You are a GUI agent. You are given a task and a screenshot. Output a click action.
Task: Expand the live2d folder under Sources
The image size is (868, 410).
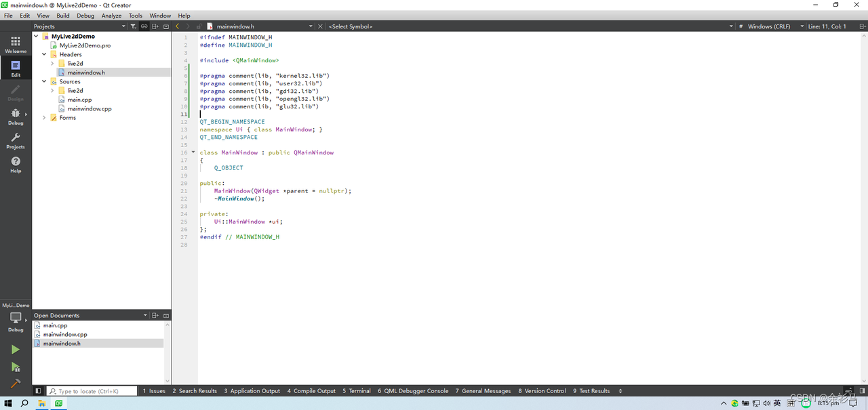coord(53,90)
